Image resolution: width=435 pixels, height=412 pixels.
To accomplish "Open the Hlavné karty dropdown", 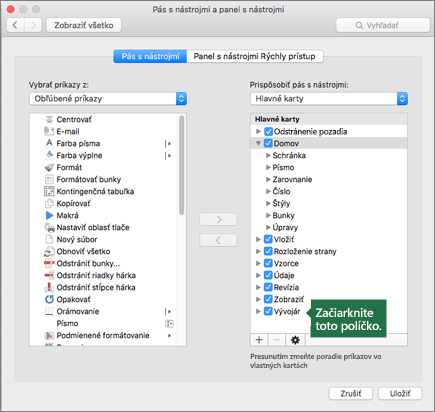I will pos(329,99).
